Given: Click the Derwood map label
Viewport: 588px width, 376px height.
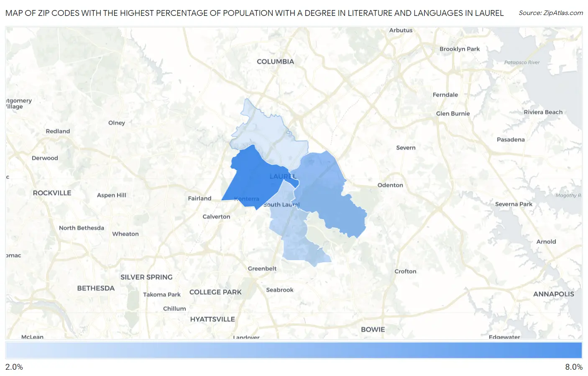Looking at the screenshot, I should [45, 158].
